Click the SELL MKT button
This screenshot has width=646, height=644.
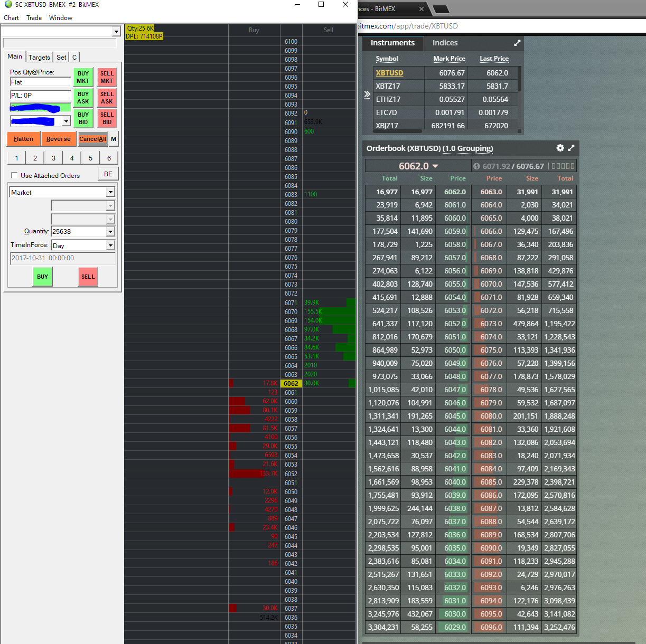click(x=107, y=77)
